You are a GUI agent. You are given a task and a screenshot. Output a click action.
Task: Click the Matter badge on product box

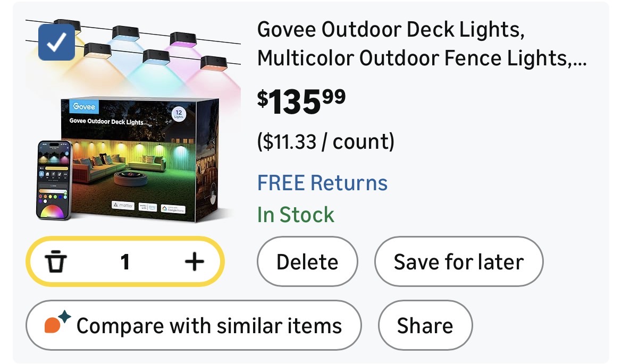(123, 205)
